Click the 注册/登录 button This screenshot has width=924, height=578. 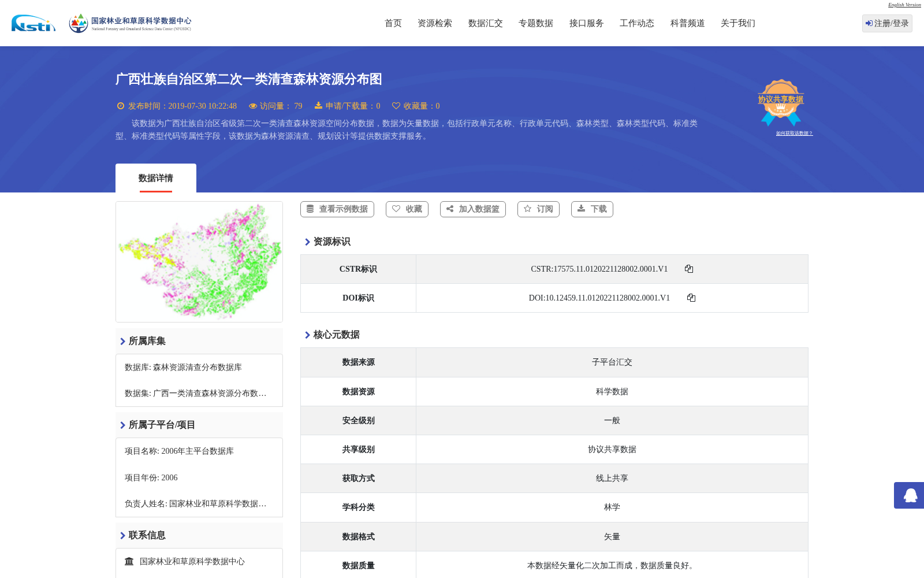pos(887,23)
